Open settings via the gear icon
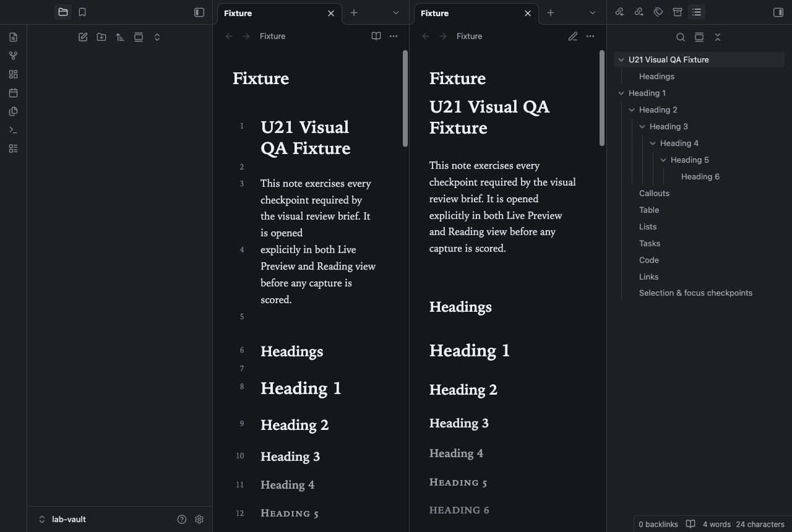Viewport: 792px width, 532px height. pyautogui.click(x=199, y=519)
